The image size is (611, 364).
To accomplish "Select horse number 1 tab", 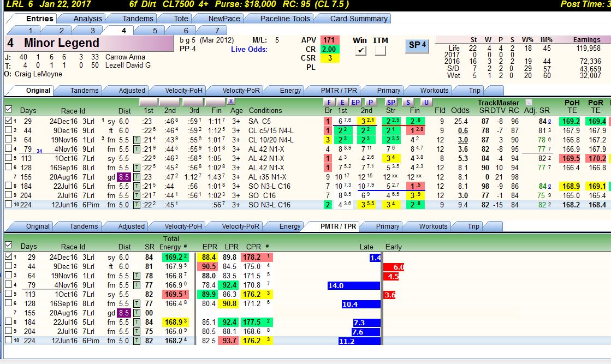I will pos(30,31).
